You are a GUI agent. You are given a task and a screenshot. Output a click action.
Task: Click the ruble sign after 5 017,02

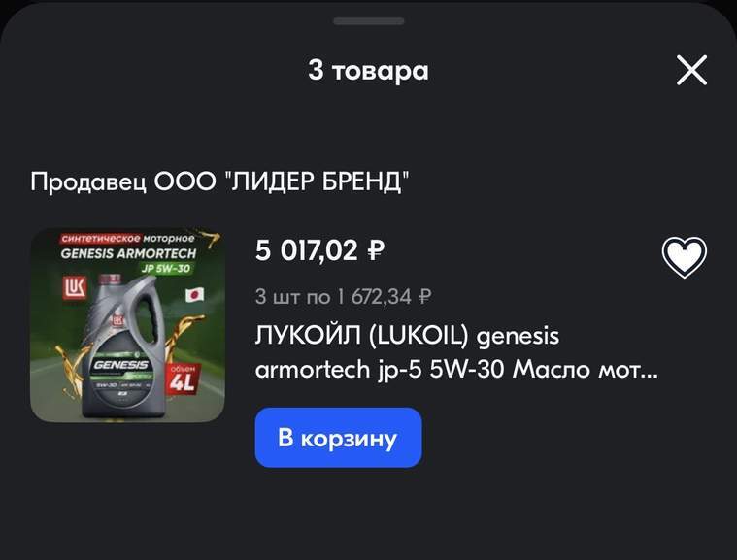pos(376,250)
